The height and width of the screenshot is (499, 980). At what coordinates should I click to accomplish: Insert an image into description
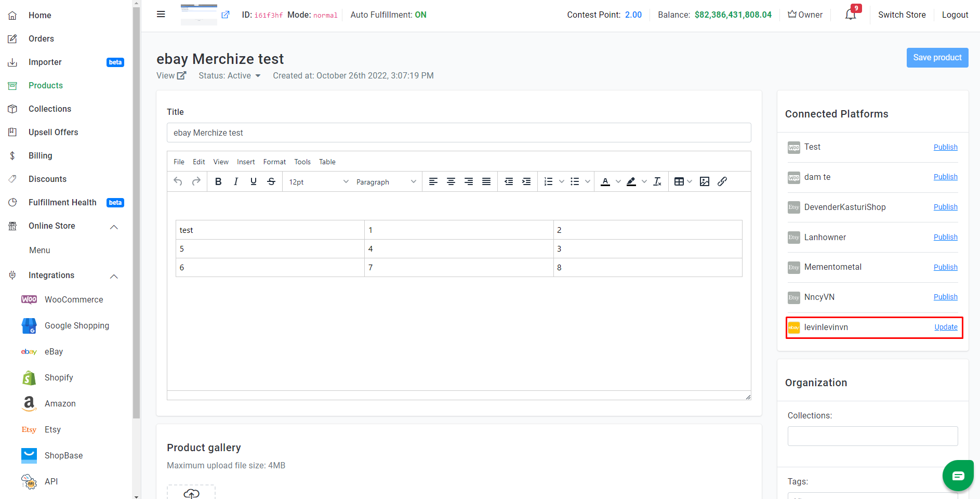tap(705, 181)
